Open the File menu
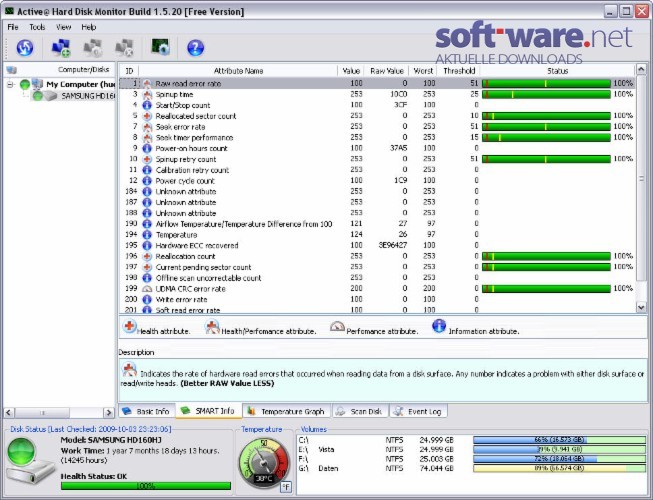This screenshot has height=500, width=653. (x=12, y=27)
